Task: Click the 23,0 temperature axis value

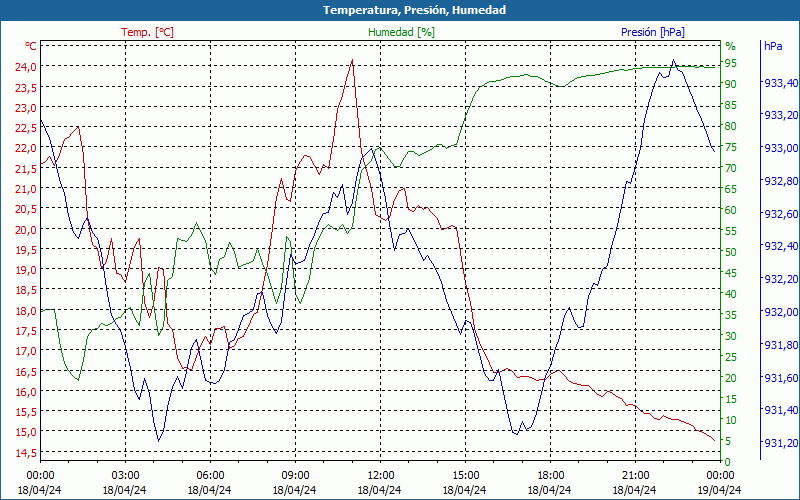Action: (x=24, y=108)
